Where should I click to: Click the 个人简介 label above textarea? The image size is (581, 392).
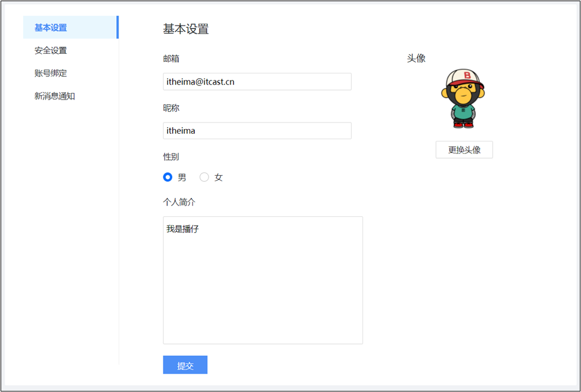coord(179,202)
